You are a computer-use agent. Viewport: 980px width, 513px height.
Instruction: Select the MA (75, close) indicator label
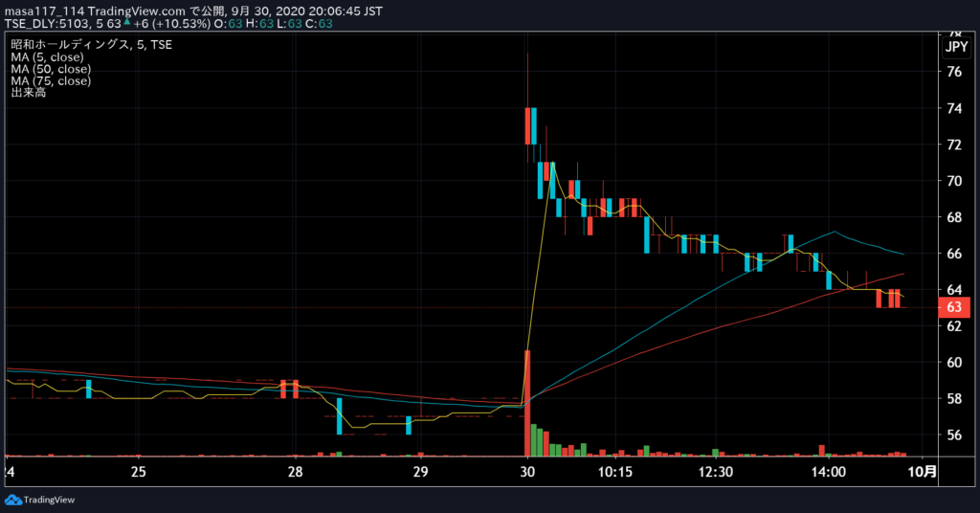point(51,80)
